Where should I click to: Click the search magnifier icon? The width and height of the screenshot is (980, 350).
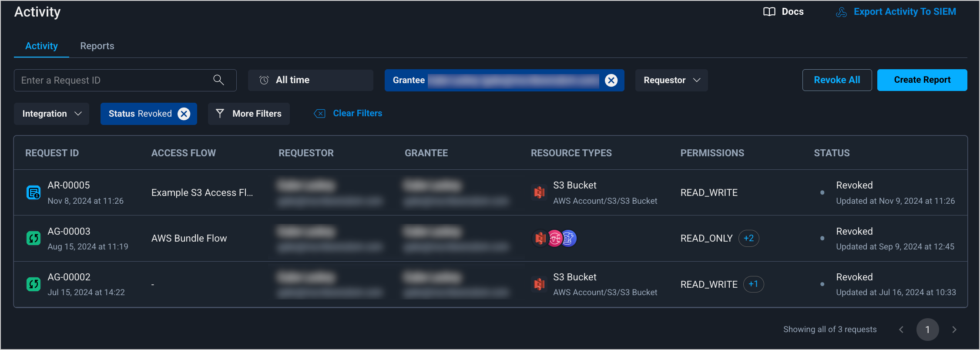[218, 80]
